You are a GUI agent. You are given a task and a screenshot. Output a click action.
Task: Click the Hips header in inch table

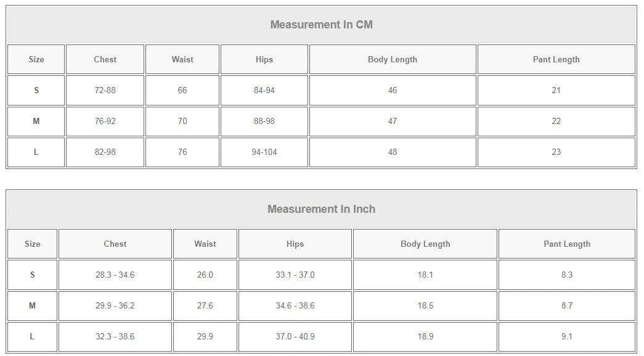coord(295,244)
